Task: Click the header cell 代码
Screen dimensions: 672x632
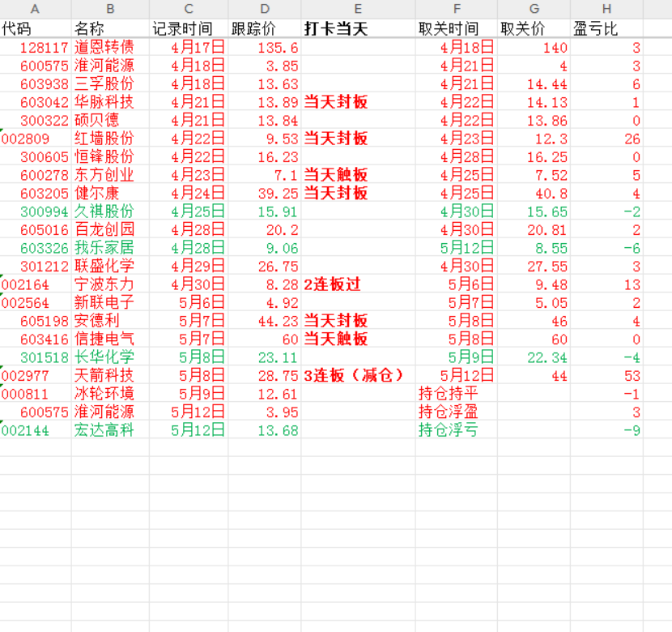Action: pyautogui.click(x=36, y=28)
